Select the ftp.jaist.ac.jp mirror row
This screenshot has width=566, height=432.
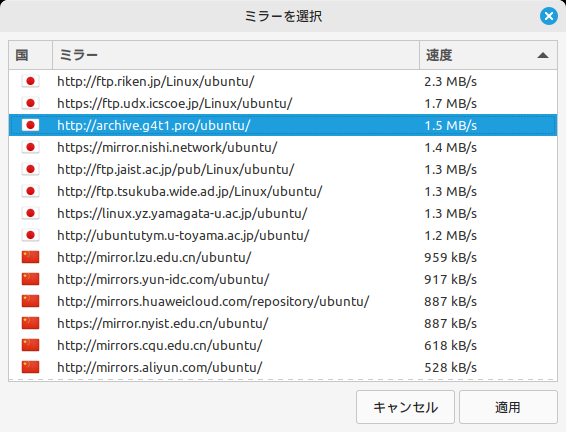click(x=283, y=169)
